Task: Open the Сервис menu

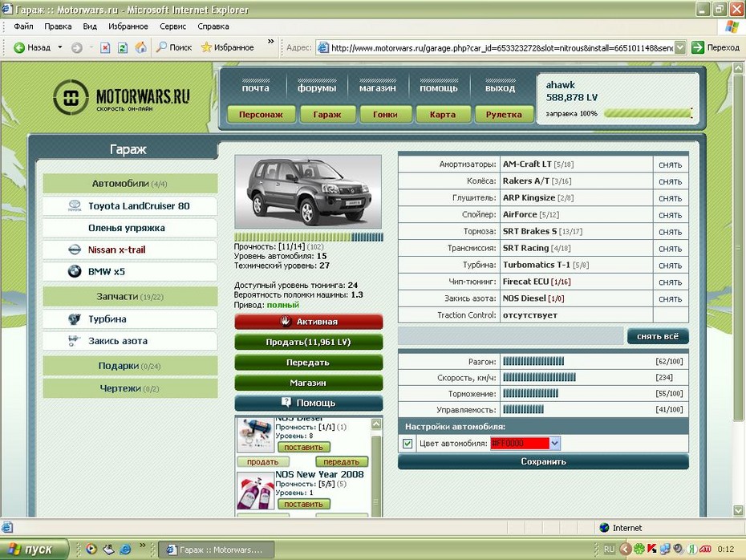Action: 172,26
